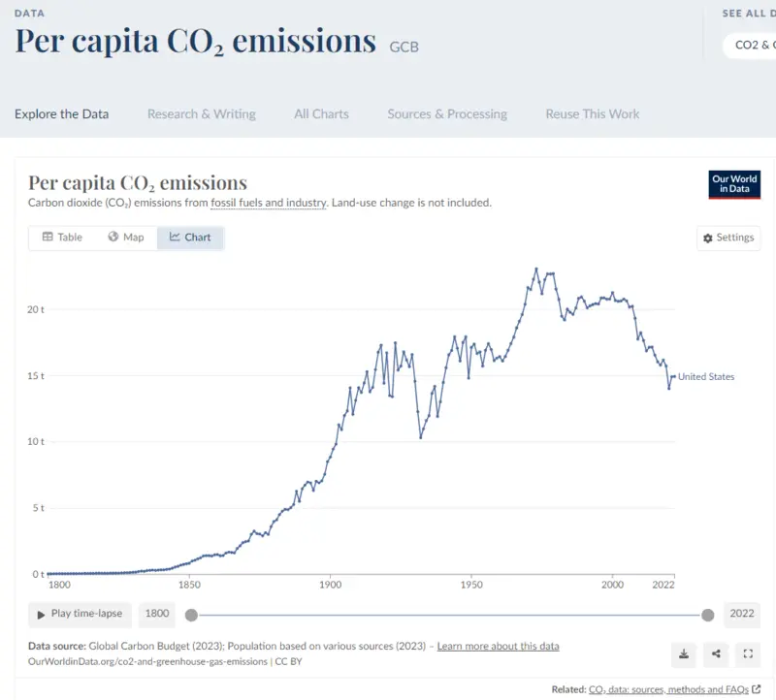Image resolution: width=776 pixels, height=700 pixels.
Task: Switch to the Table view
Action: (x=62, y=238)
